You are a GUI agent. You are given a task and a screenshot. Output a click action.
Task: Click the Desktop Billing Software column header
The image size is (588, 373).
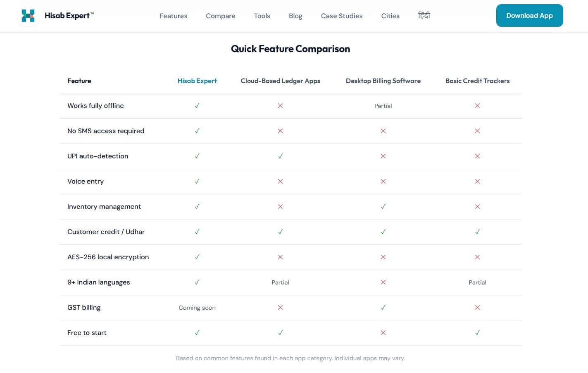click(x=383, y=81)
